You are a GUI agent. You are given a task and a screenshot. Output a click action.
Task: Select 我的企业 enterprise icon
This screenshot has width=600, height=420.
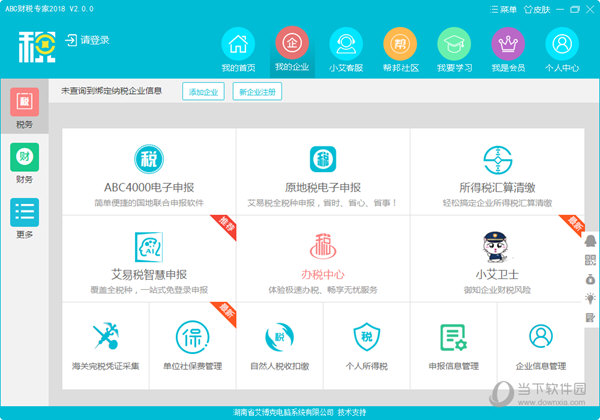point(292,43)
